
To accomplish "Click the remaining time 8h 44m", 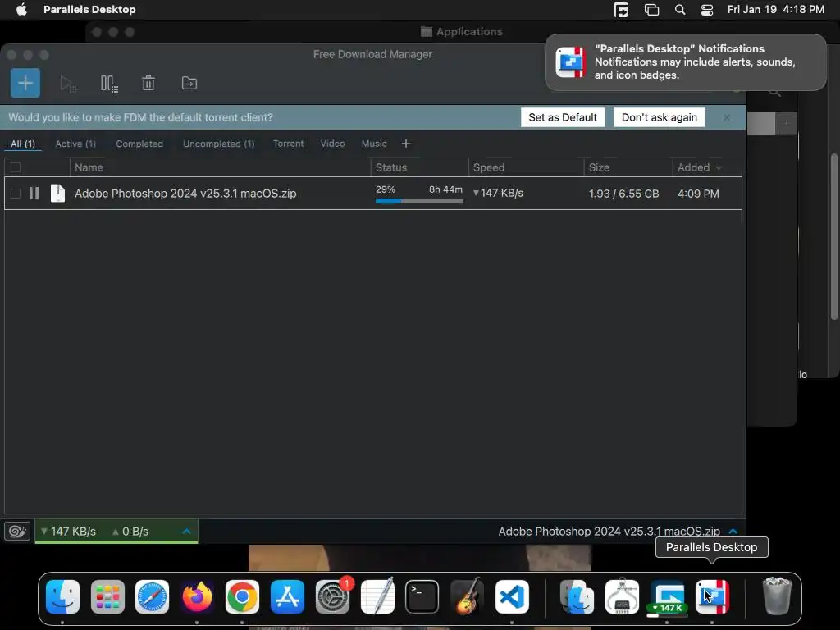I will pyautogui.click(x=445, y=189).
